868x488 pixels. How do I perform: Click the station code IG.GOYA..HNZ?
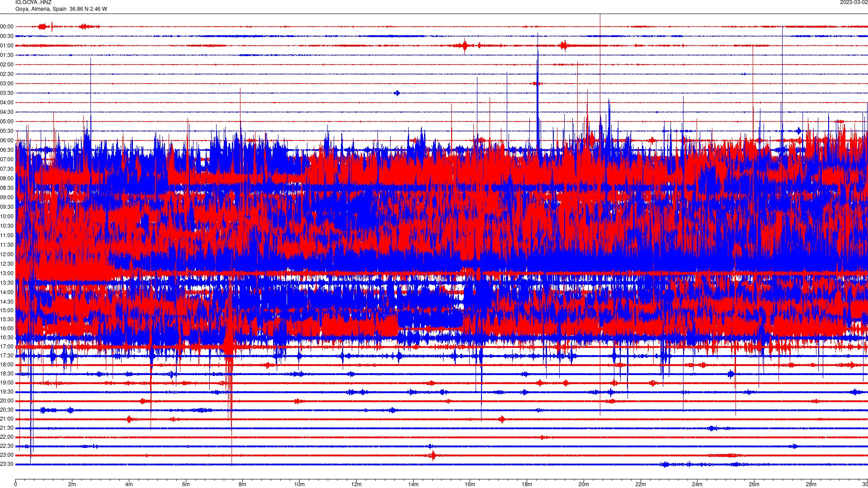(x=33, y=2)
